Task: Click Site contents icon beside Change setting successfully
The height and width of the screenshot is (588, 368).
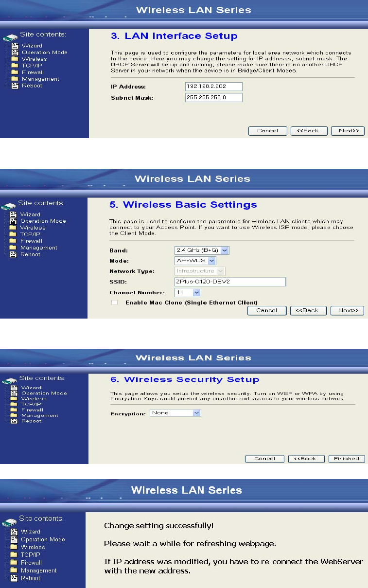Action: (9, 522)
